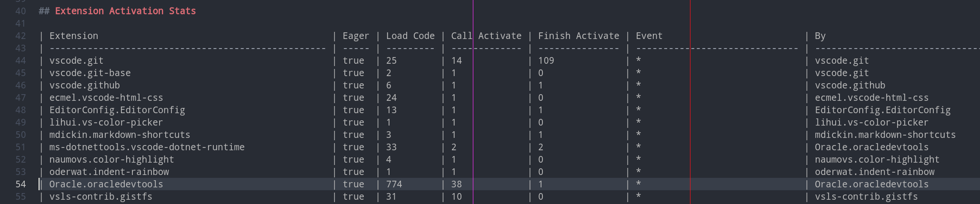Image resolution: width=980 pixels, height=204 pixels.
Task: Click "ecmel.vscode-html-css" in the Extension column
Action: [x=106, y=97]
